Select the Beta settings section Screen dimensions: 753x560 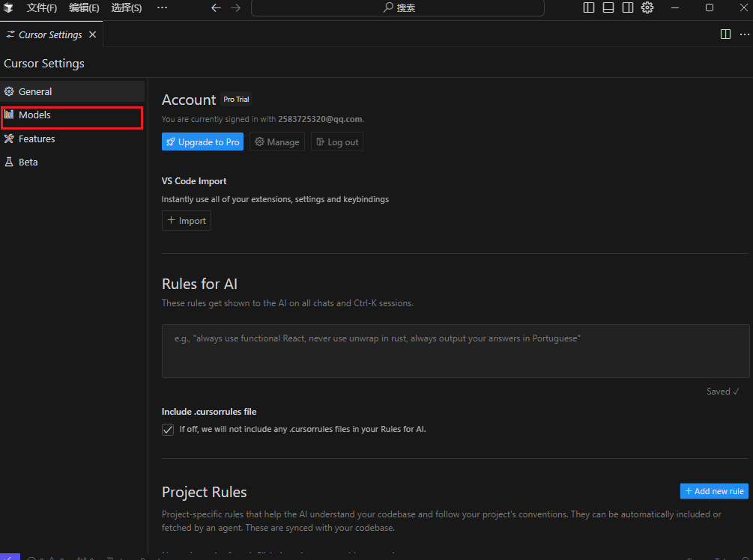72,162
